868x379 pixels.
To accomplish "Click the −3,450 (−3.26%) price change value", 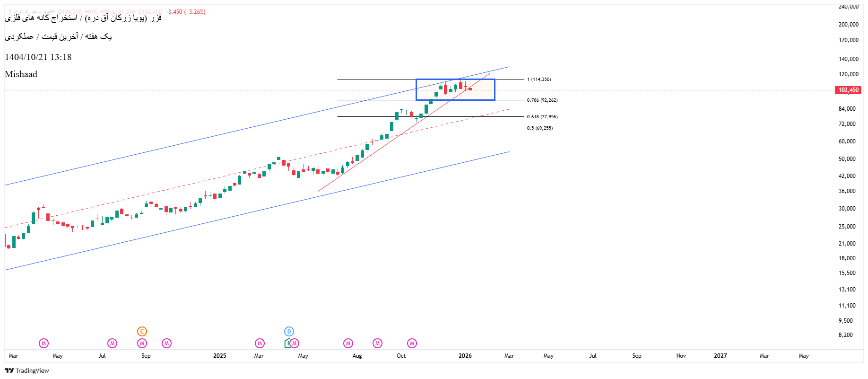I will coord(185,12).
